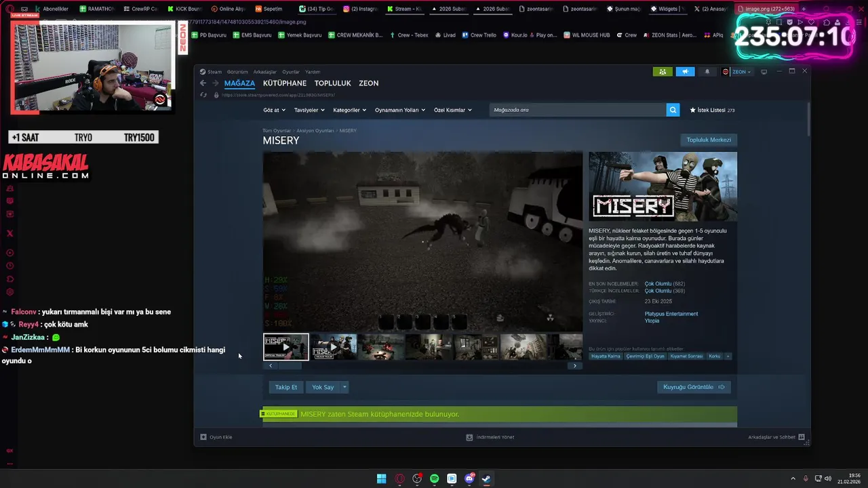This screenshot has height=488, width=868.
Task: Open Tüm Oyunlar breadcrumb link
Action: (277, 130)
